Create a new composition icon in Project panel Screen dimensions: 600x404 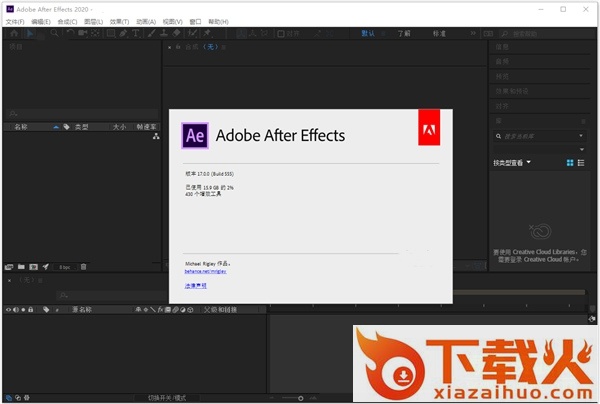[x=34, y=267]
